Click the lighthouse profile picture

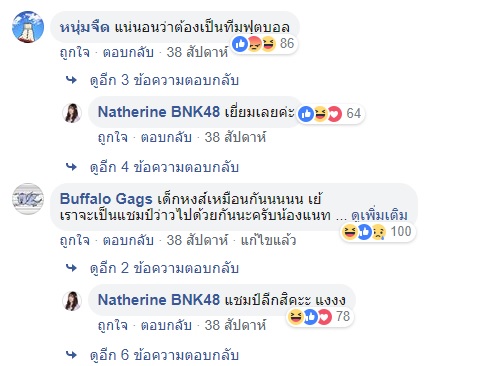pos(28,27)
